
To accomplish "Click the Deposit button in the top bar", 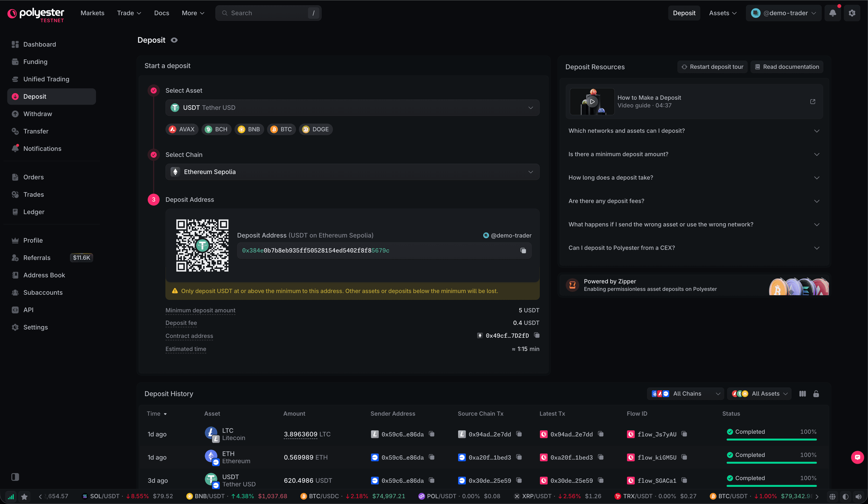I will pyautogui.click(x=684, y=13).
